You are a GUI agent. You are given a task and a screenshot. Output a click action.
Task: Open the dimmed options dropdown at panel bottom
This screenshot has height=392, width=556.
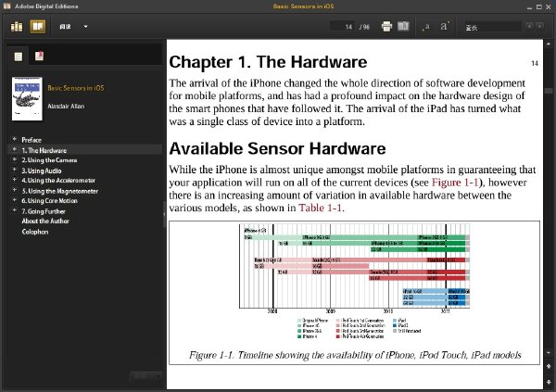(x=146, y=375)
